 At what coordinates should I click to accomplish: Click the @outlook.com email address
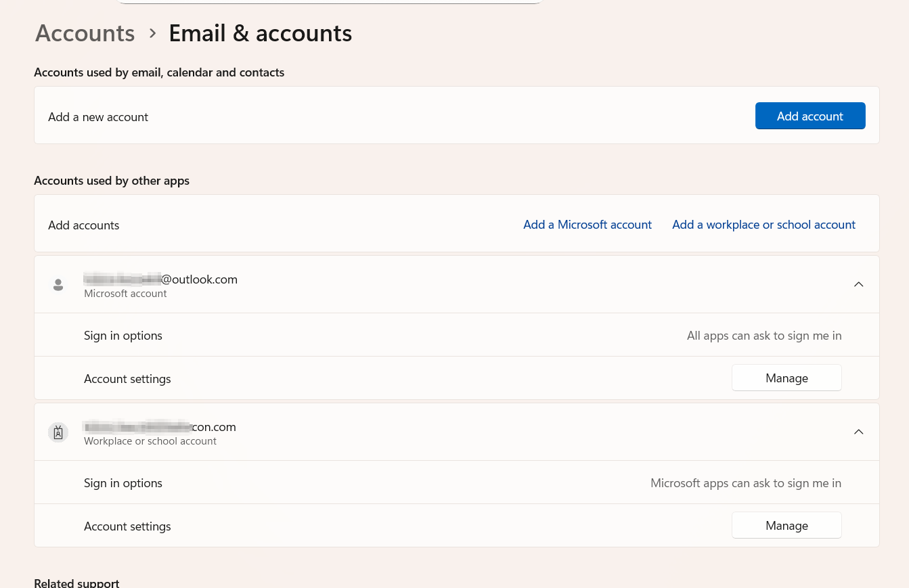pyautogui.click(x=160, y=279)
